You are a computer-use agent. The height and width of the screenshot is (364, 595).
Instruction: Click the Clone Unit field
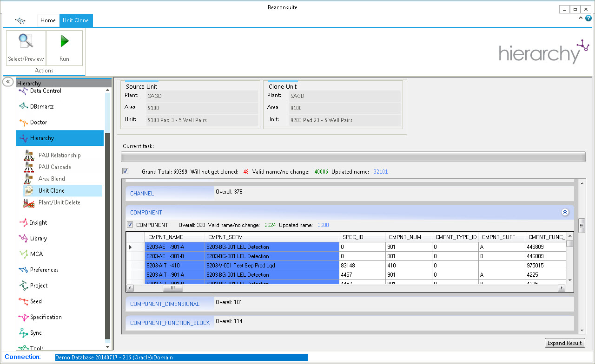(344, 120)
